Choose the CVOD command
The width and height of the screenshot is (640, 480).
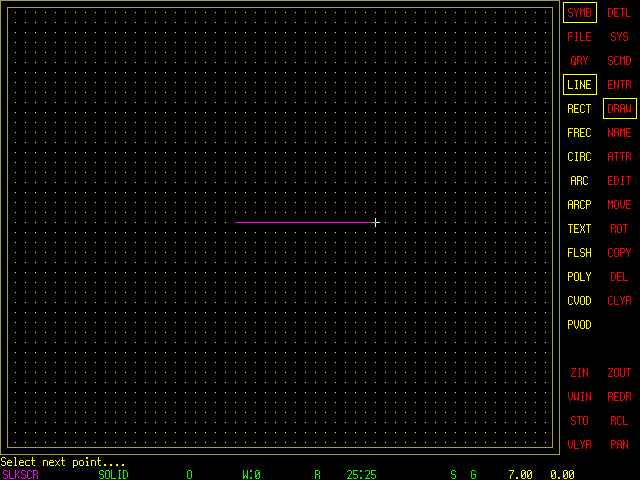point(579,301)
